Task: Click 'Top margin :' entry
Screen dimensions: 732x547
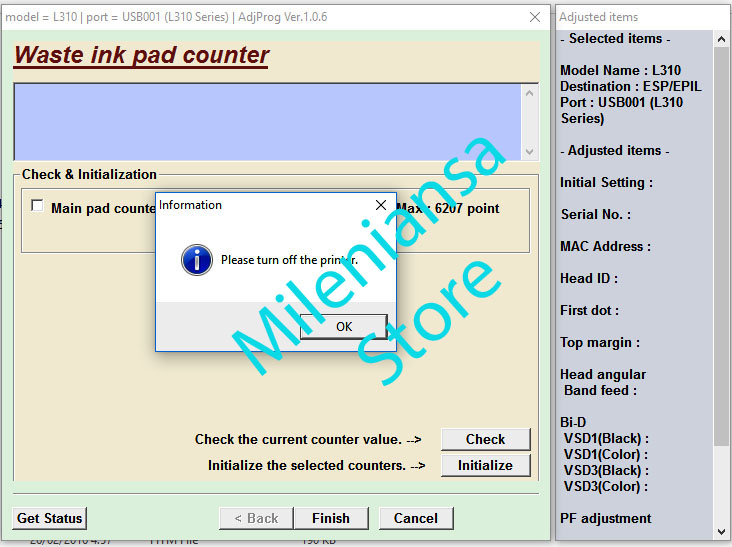Action: (x=600, y=342)
